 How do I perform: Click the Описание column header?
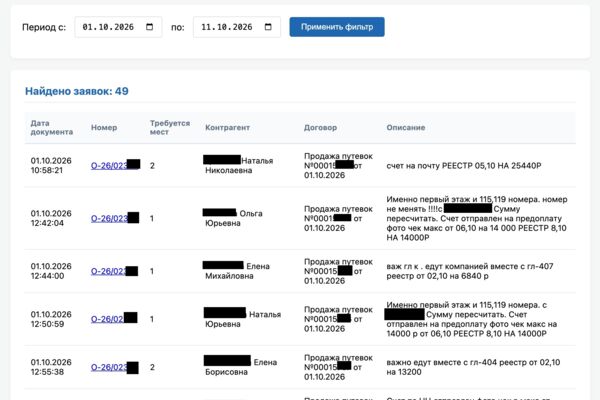(x=406, y=127)
